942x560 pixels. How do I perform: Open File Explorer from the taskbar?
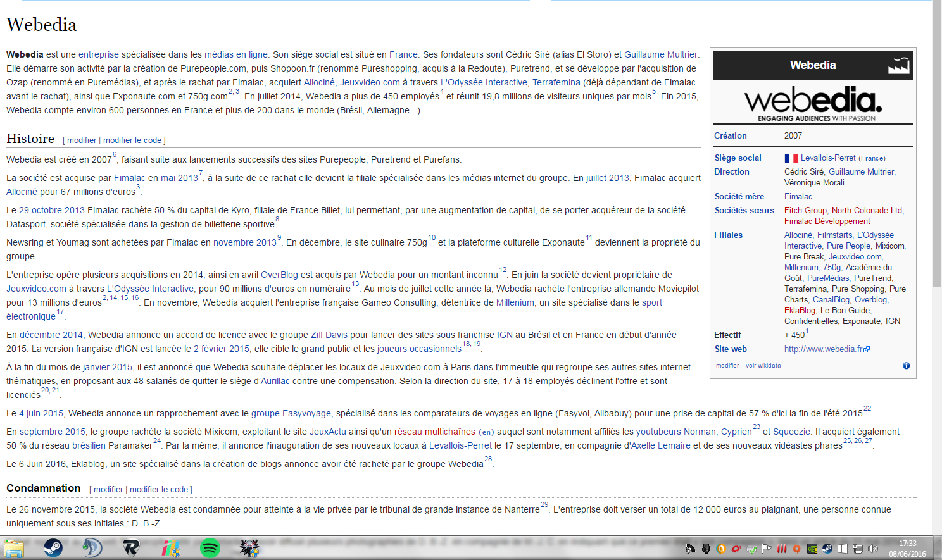click(13, 548)
